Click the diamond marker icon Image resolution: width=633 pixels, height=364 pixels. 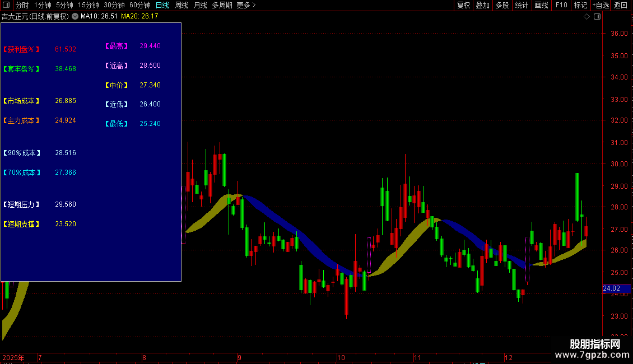(x=587, y=17)
